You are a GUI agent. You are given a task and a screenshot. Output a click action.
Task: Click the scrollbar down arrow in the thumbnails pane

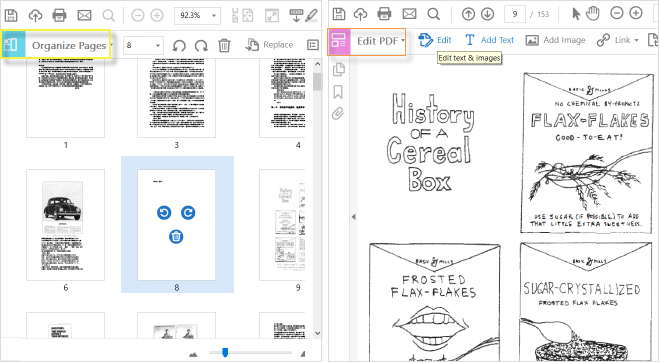(x=317, y=333)
